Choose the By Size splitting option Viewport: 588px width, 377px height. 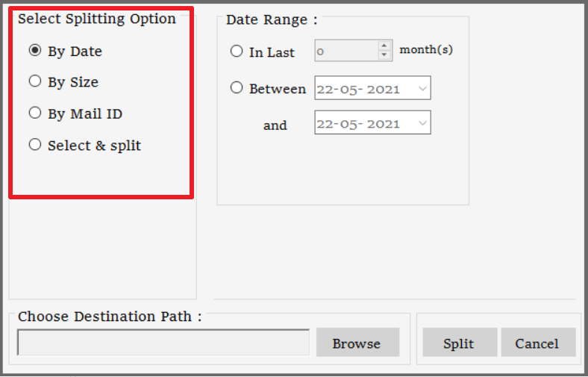(x=35, y=81)
